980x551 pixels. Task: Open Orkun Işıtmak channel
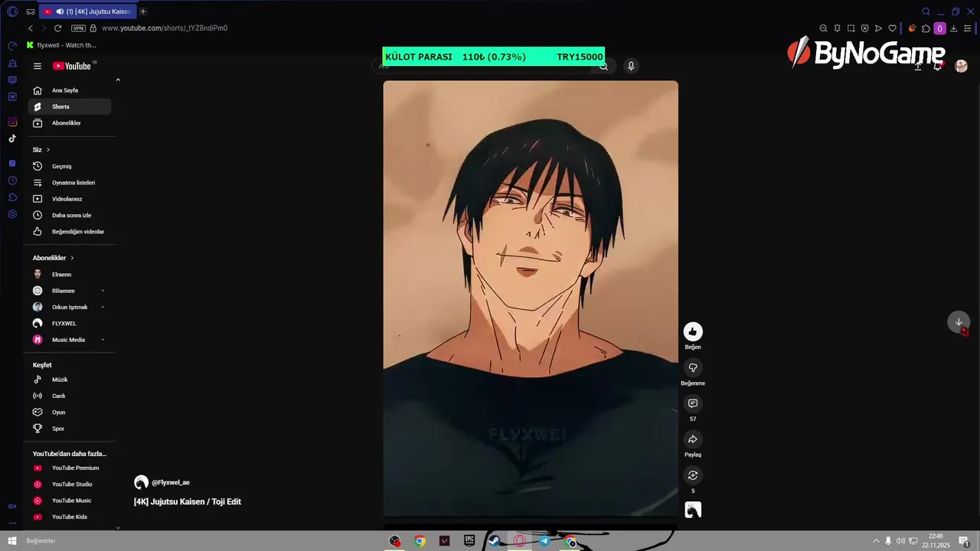tap(70, 307)
